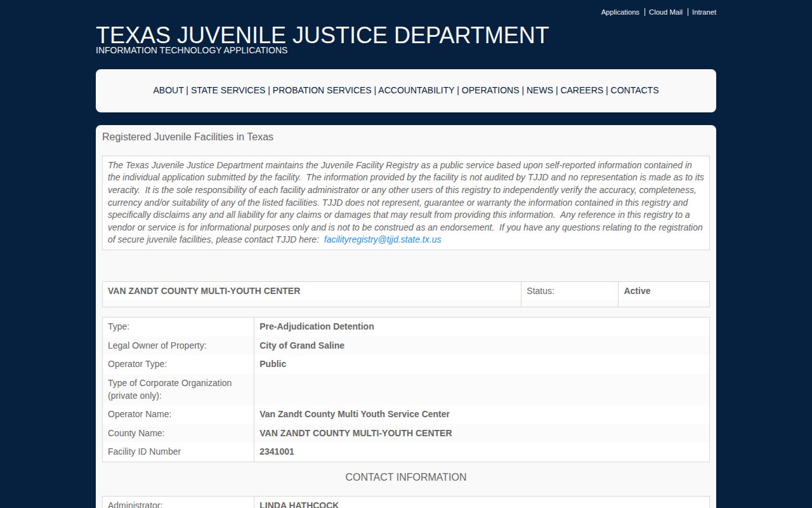Click the Operator Name: label
This screenshot has width=812, height=508.
pos(140,414)
